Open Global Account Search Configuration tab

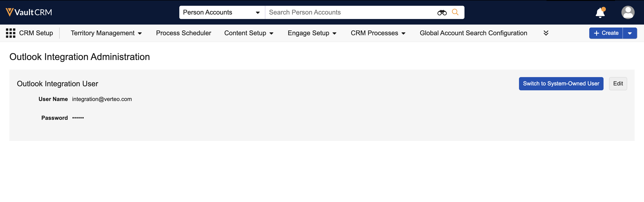point(473,33)
